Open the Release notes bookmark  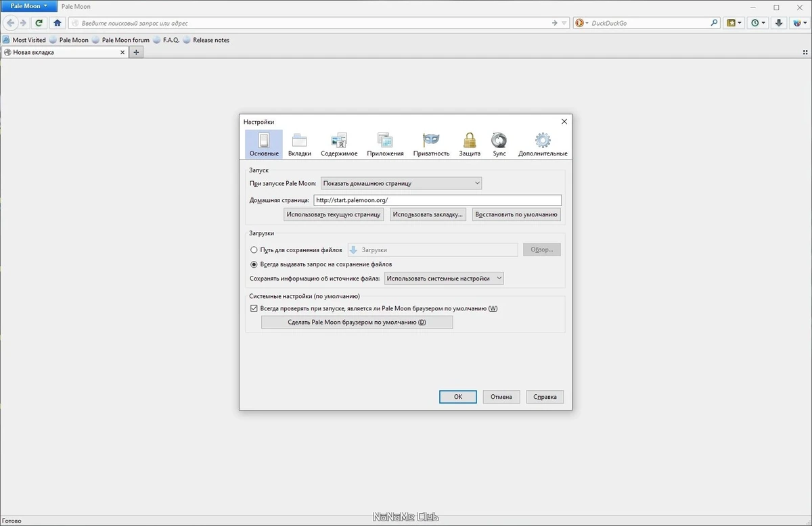(206, 40)
